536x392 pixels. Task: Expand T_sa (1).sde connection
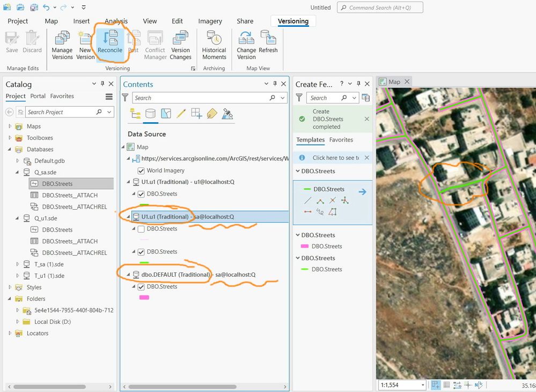pos(17,264)
